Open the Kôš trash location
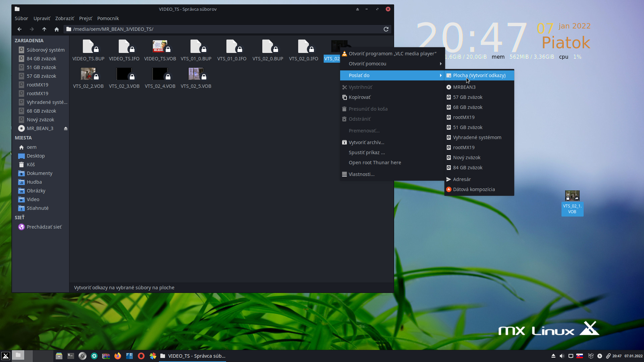The width and height of the screenshot is (644, 362). 31,165
